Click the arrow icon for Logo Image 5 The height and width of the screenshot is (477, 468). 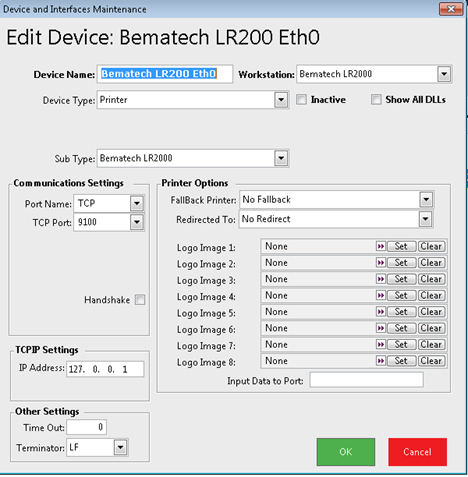pos(380,312)
